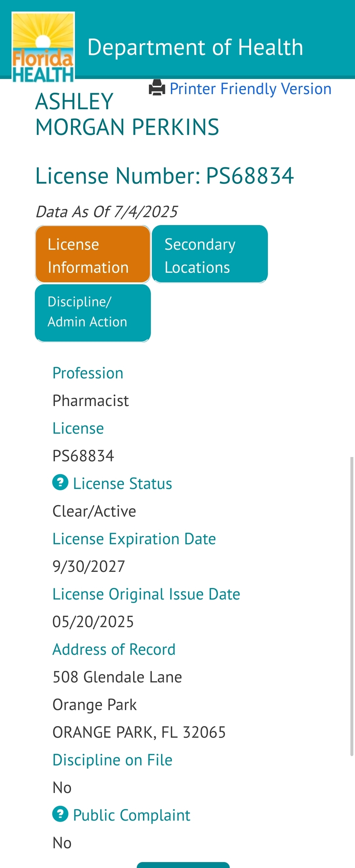Image resolution: width=355 pixels, height=868 pixels.
Task: Click the Florida Health logo
Action: [43, 47]
